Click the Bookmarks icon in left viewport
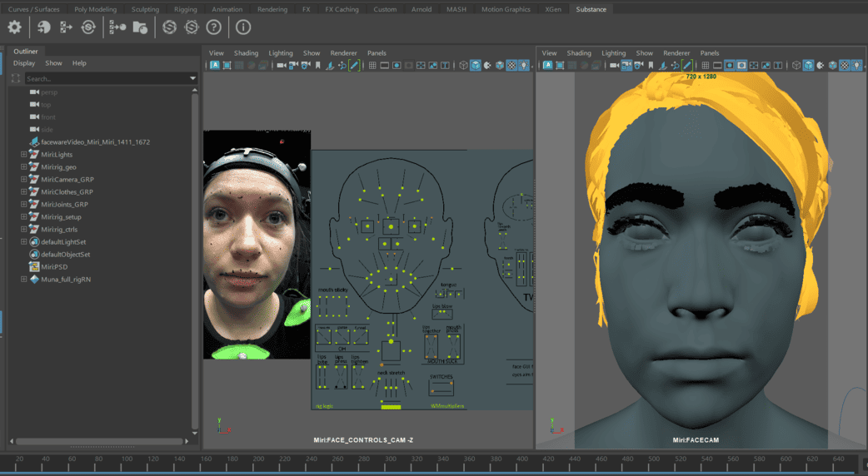Viewport: 868px width, 476px height. pos(317,65)
